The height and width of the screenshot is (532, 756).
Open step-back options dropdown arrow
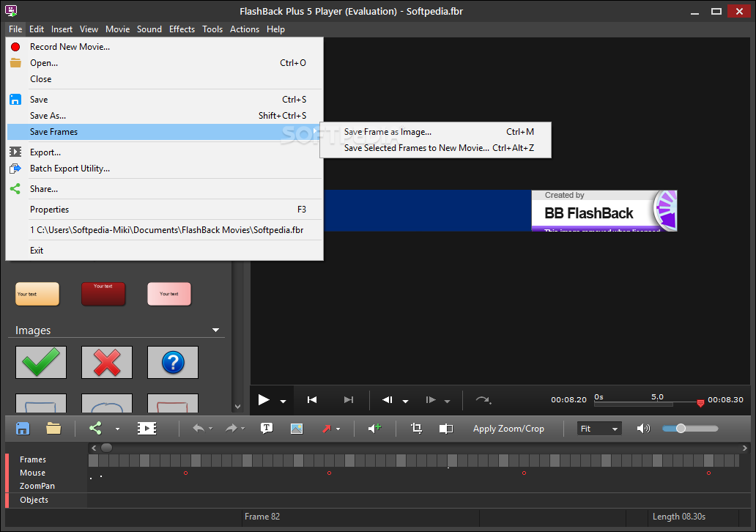tap(406, 402)
